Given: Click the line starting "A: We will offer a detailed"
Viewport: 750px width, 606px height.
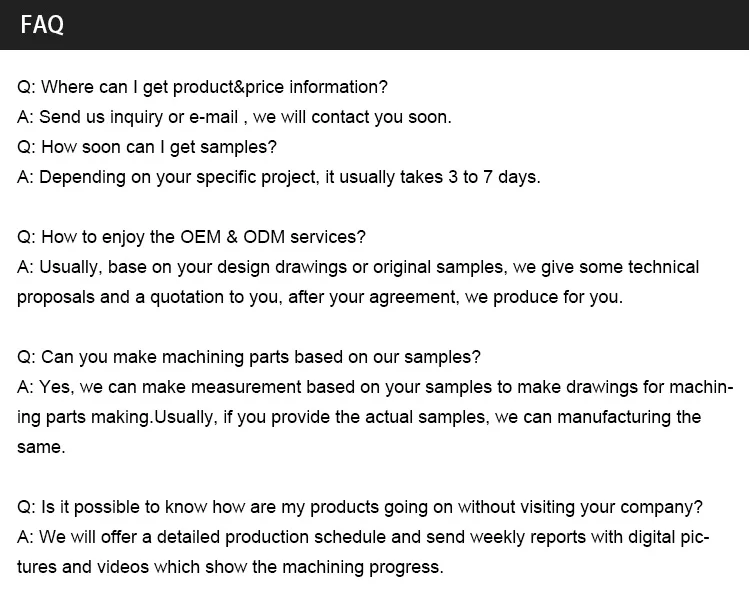Looking at the screenshot, I should pos(363,537).
